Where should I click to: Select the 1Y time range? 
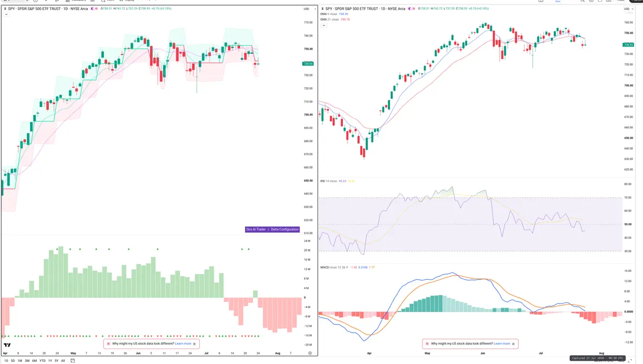click(50, 361)
